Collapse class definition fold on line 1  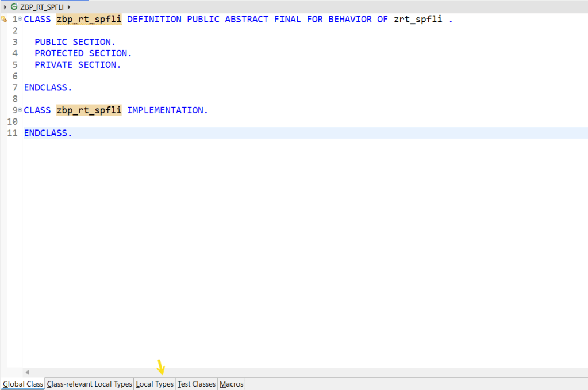20,19
